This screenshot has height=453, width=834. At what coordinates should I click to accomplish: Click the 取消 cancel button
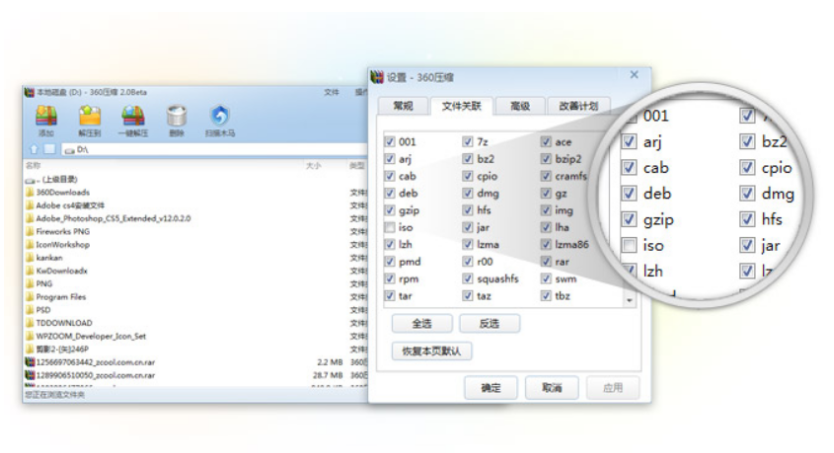point(552,388)
